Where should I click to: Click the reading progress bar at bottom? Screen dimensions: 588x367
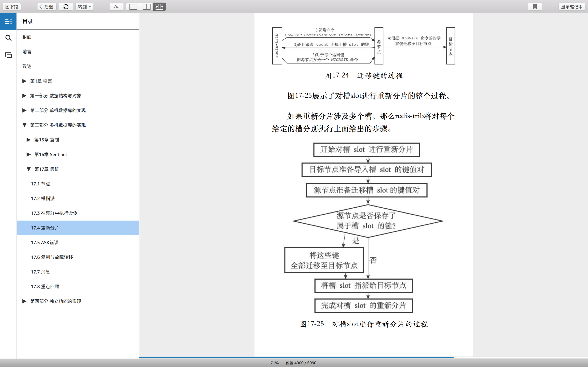(x=296, y=357)
